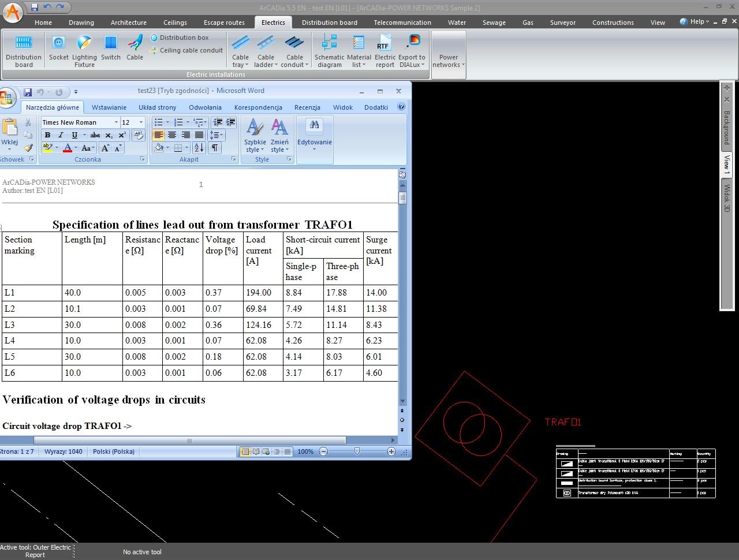The height and width of the screenshot is (560, 739).
Task: Generate the Electric report RTF
Action: (x=385, y=44)
